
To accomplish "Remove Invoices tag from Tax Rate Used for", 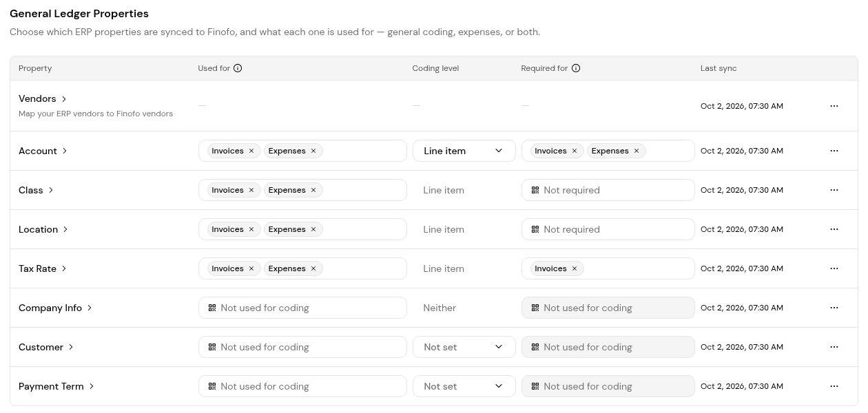I will 251,268.
